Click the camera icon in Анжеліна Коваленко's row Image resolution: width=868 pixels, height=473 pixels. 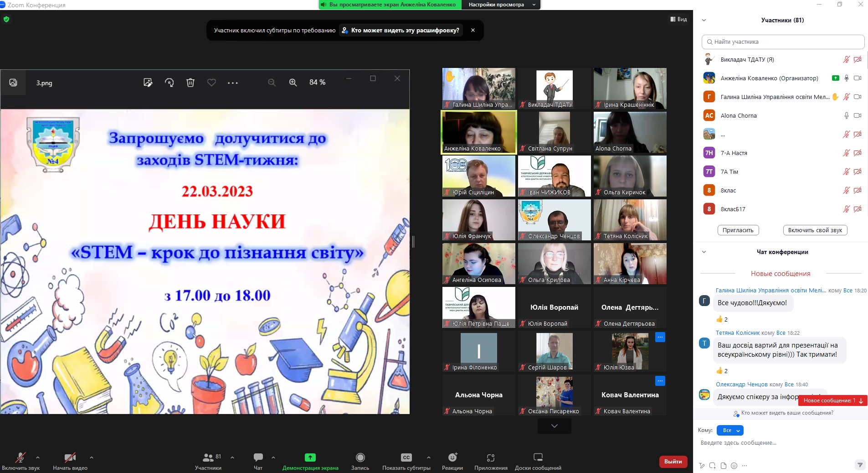click(x=858, y=78)
